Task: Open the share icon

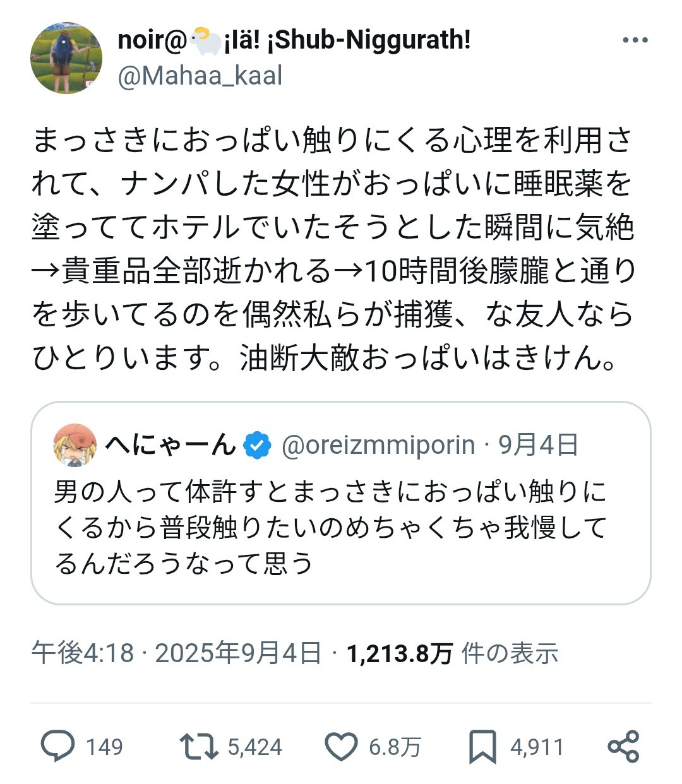Action: [623, 746]
